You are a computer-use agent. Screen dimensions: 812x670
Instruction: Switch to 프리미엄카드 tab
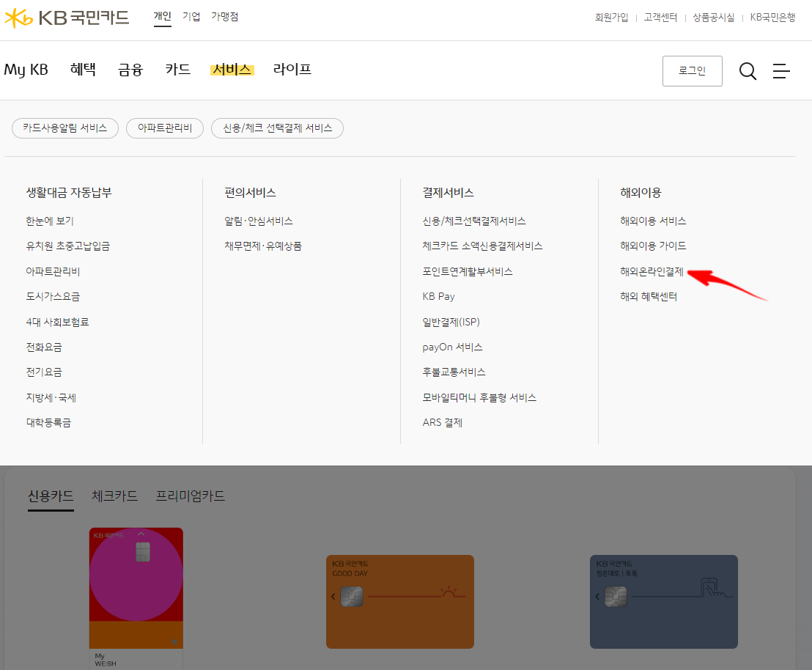click(x=190, y=496)
